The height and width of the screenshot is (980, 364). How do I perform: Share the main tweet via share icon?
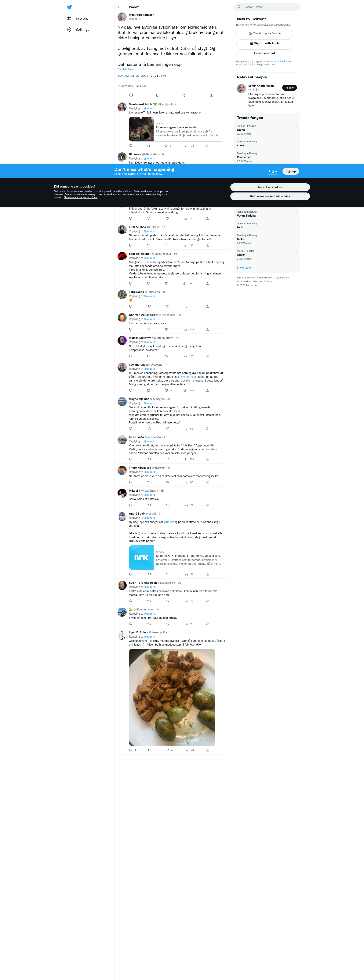pos(211,95)
